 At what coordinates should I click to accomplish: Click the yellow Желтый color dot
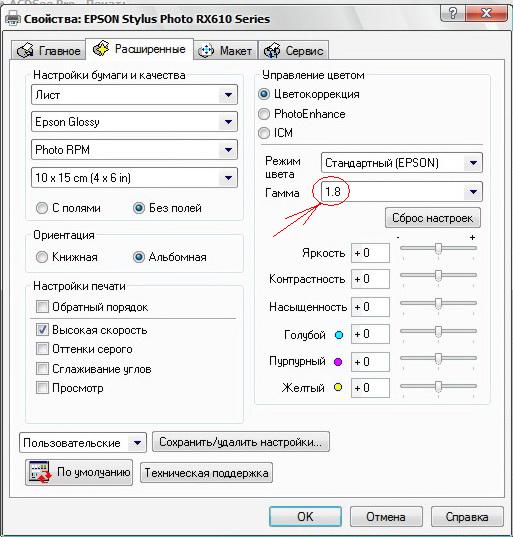point(338,387)
